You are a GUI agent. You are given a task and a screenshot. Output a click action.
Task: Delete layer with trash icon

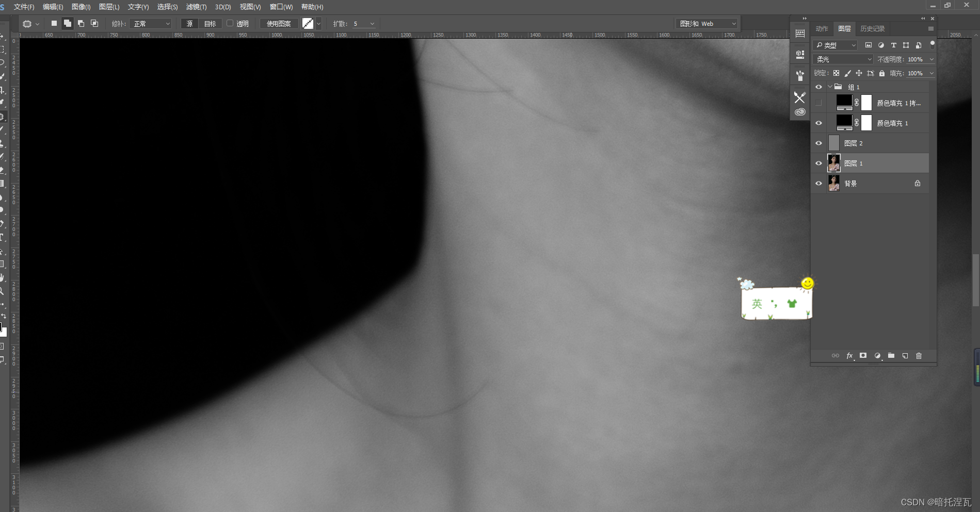pos(919,356)
